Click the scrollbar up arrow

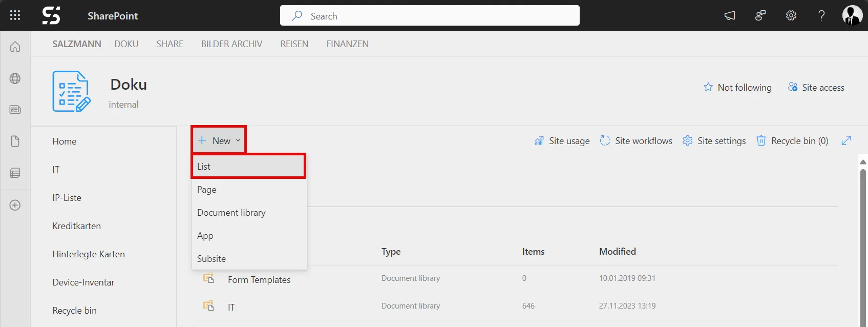coord(863,162)
